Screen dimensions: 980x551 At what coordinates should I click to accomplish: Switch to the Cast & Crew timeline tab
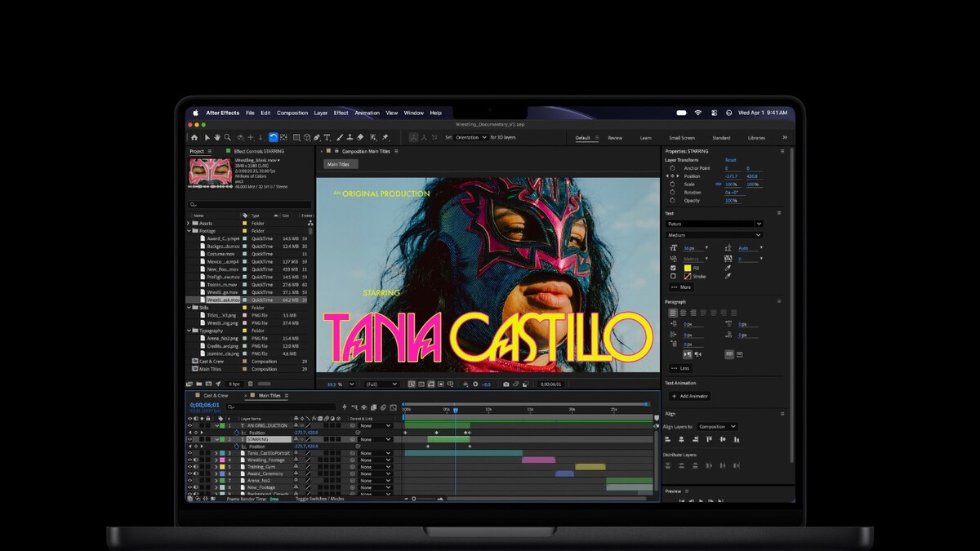coord(216,395)
